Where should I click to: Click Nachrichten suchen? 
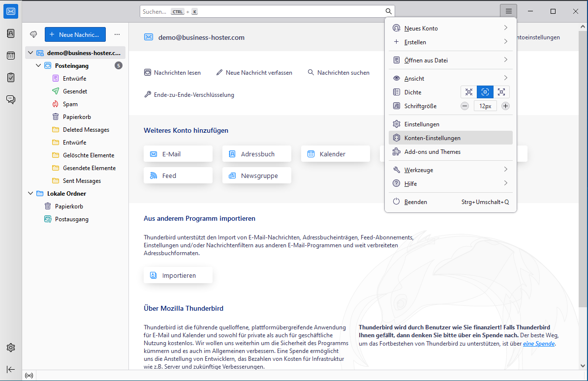click(x=339, y=73)
